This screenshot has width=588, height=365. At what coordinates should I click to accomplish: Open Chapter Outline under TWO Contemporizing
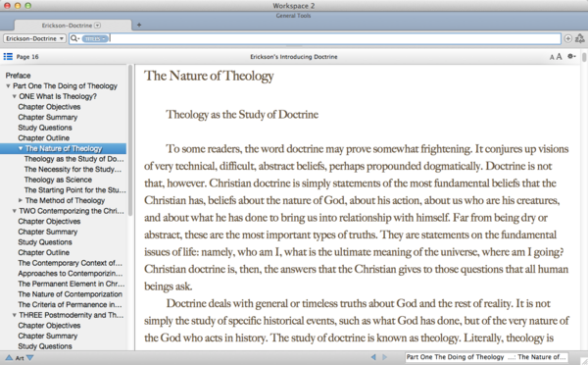(x=43, y=253)
